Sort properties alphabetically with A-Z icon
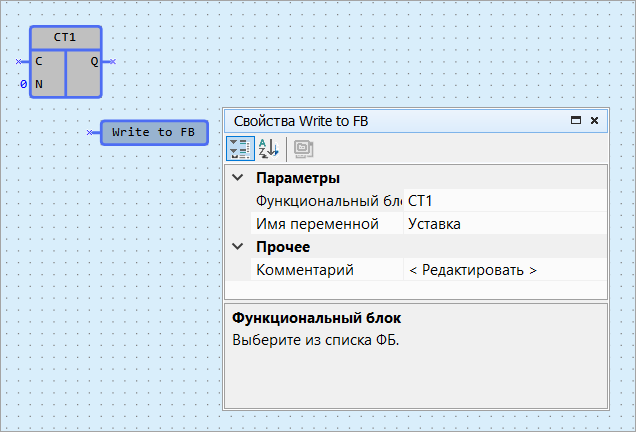 [x=269, y=149]
